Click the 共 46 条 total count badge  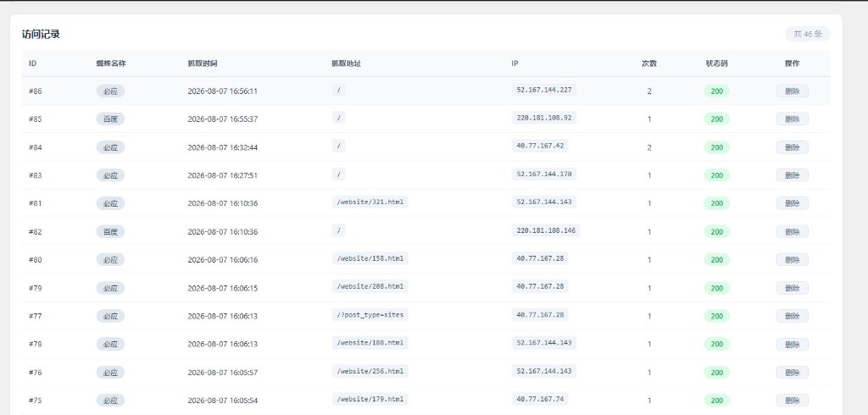[x=808, y=34]
